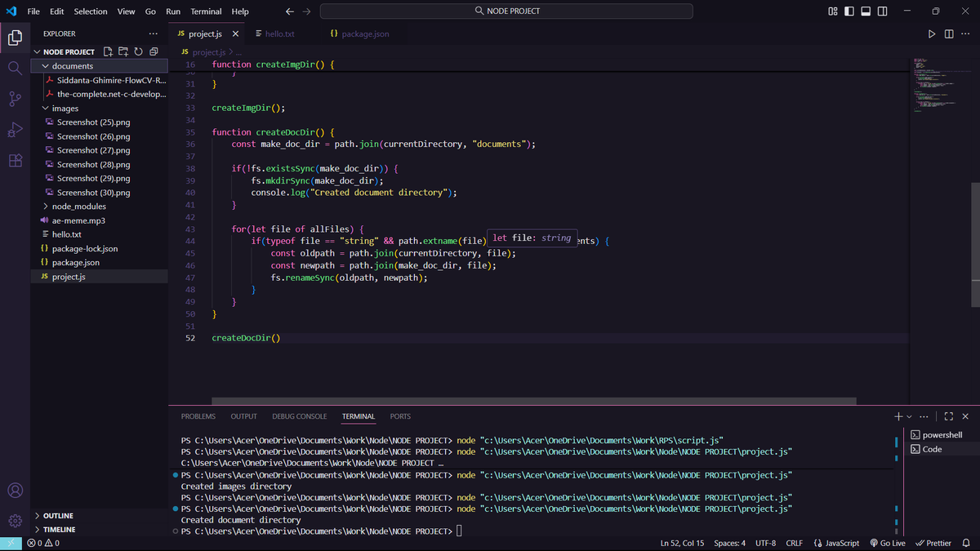This screenshot has height=551, width=980.
Task: Toggle the secondary side bar visibility
Action: pos(883,11)
